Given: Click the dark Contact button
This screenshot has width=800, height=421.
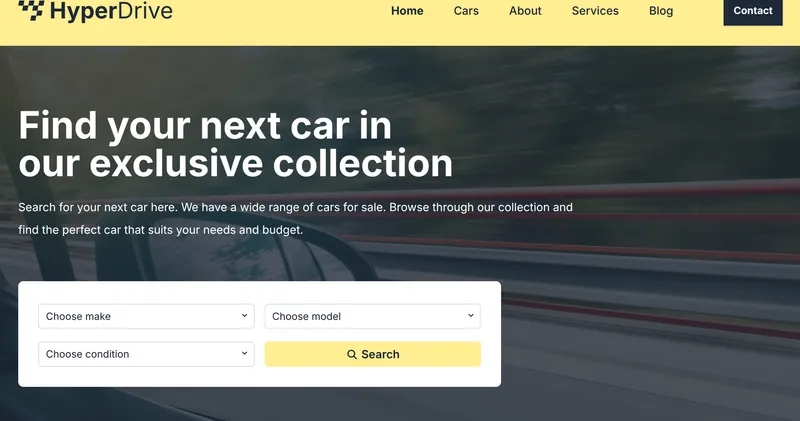Looking at the screenshot, I should point(753,11).
